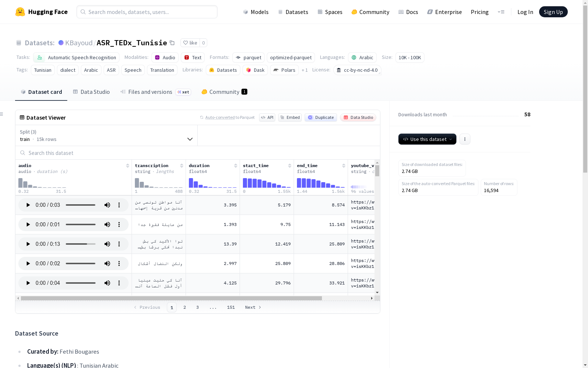This screenshot has height=368, width=588.
Task: Open Models in the top navigation
Action: 256,12
